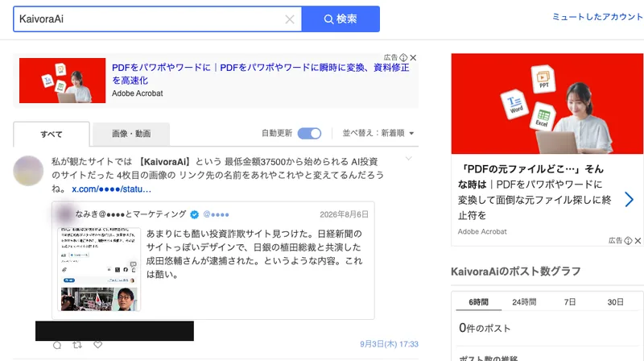This screenshot has height=361, width=644.
Task: Open the Adobe Acrobat banner ad headline
Action: [260, 73]
